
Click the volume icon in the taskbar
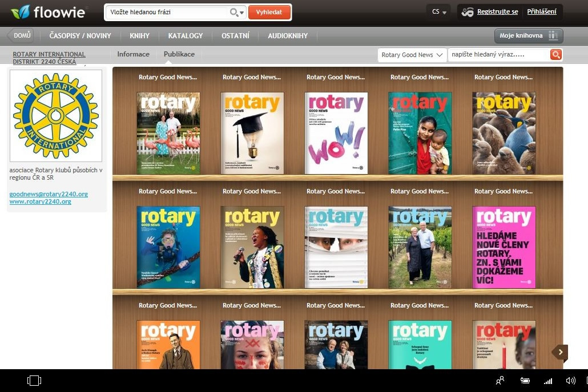click(570, 381)
